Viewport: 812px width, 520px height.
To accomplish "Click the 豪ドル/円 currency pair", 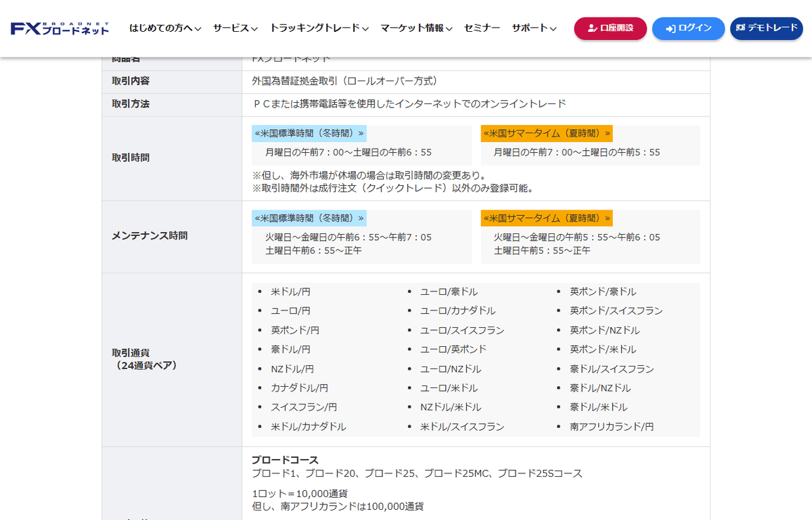I will pos(291,350).
